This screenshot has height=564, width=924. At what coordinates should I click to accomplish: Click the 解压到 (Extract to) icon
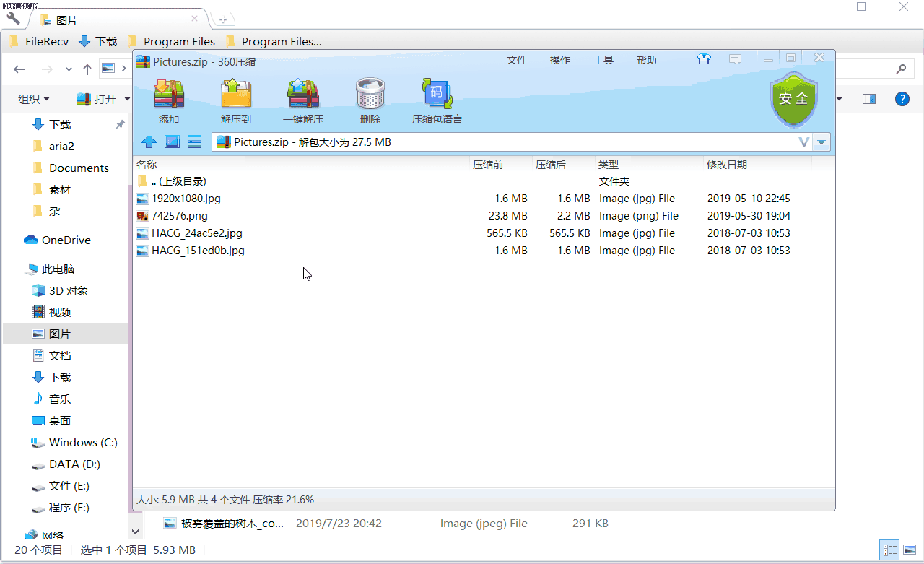(236, 102)
